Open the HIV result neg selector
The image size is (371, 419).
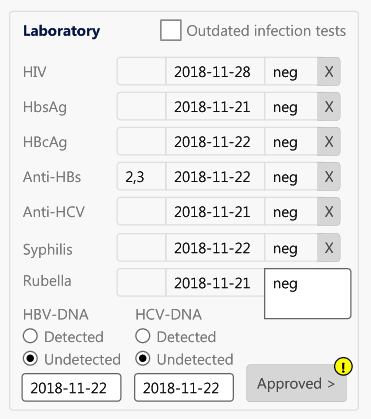[x=291, y=72]
